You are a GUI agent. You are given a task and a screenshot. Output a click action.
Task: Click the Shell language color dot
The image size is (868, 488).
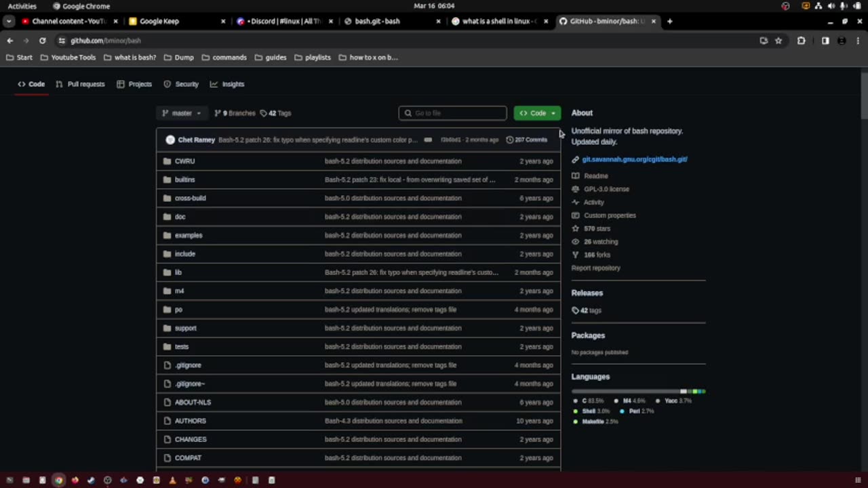pos(576,411)
